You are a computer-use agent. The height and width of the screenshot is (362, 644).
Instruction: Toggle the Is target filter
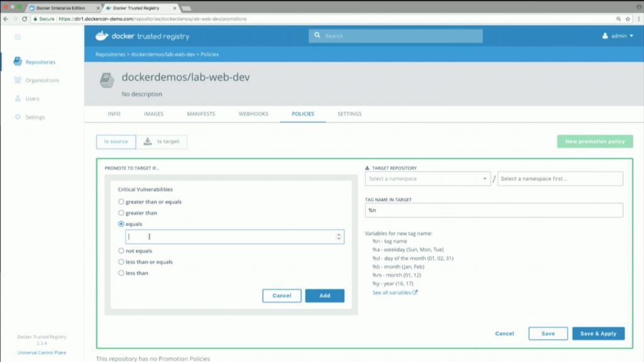coord(162,141)
